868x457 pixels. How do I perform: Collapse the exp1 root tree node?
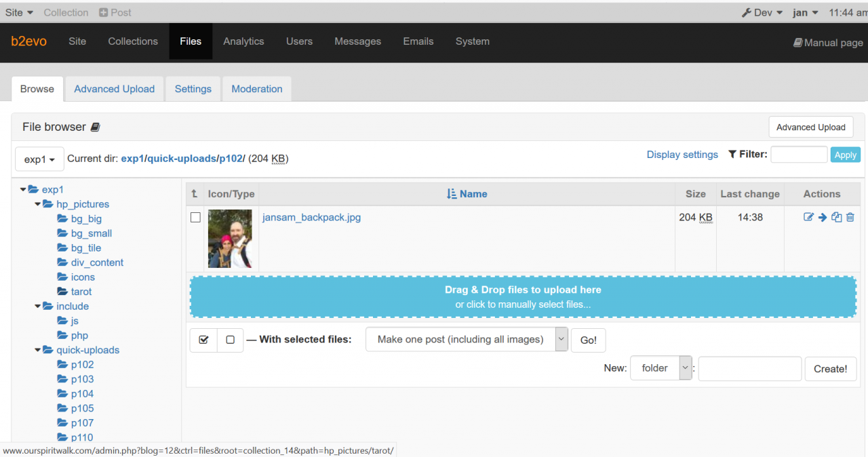(24, 190)
